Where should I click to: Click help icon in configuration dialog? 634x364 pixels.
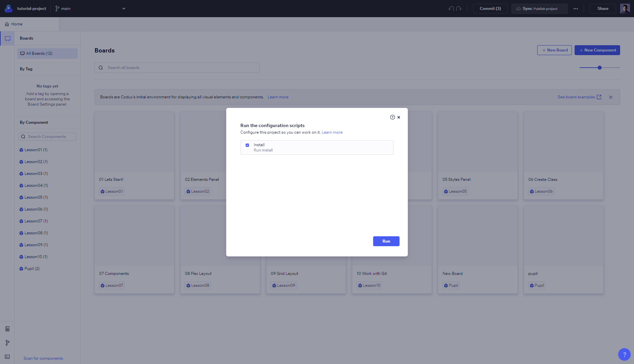(392, 117)
